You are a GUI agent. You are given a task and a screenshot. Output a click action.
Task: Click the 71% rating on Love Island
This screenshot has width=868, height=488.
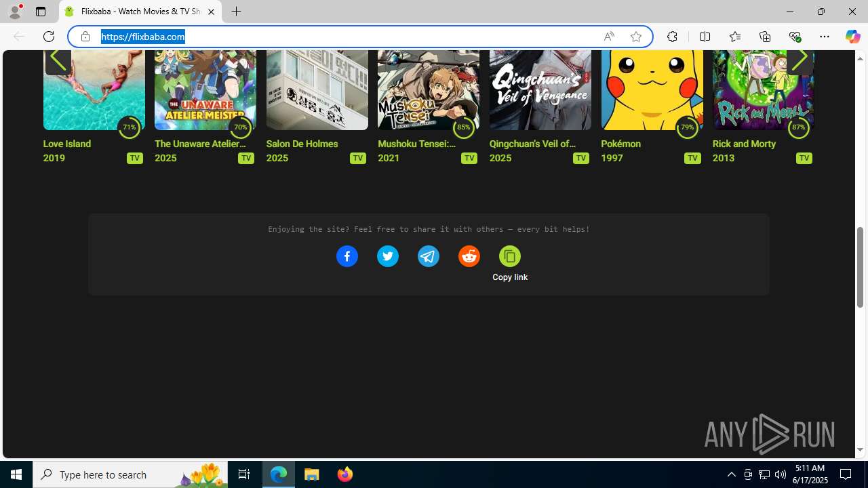(129, 127)
